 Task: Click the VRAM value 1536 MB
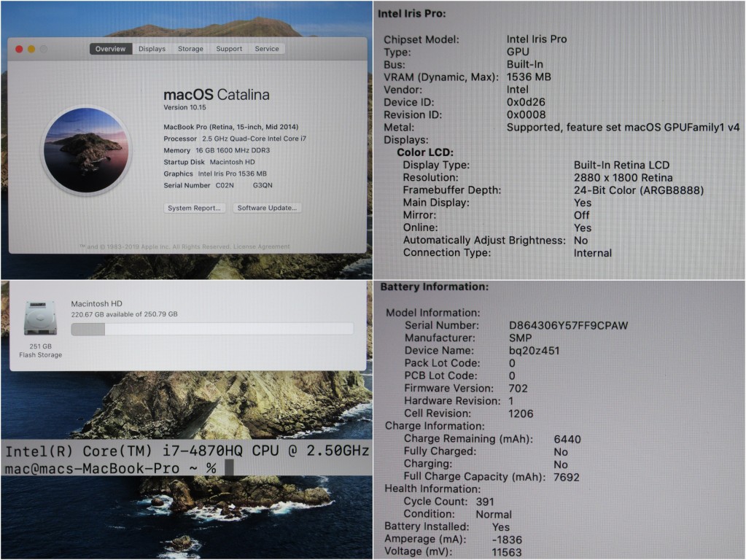coord(529,77)
